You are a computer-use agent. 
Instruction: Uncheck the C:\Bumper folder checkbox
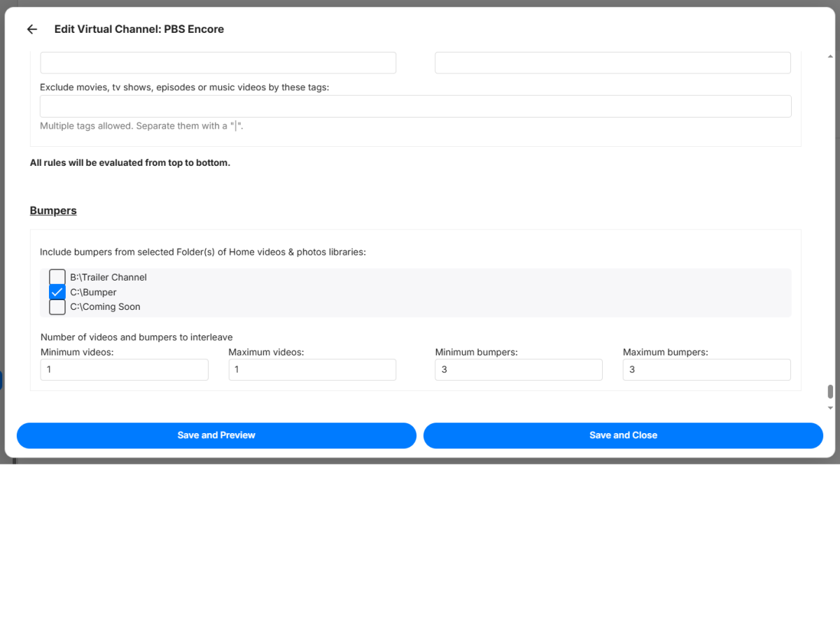click(x=57, y=292)
